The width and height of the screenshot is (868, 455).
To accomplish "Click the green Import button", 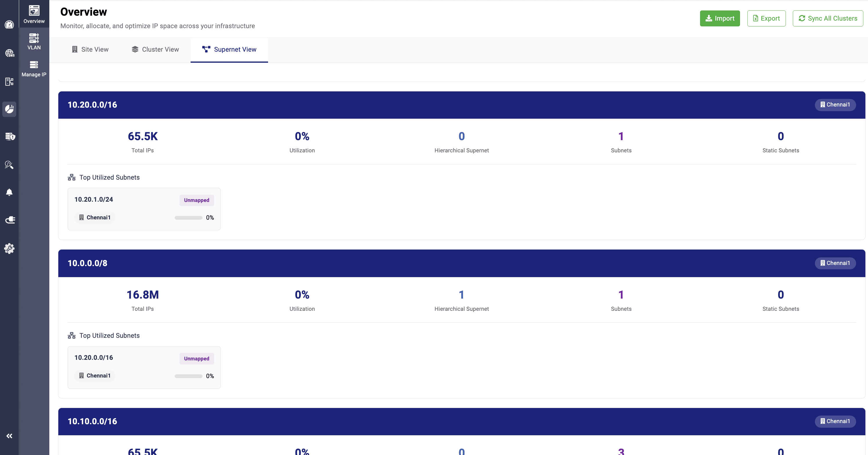I will (x=720, y=18).
